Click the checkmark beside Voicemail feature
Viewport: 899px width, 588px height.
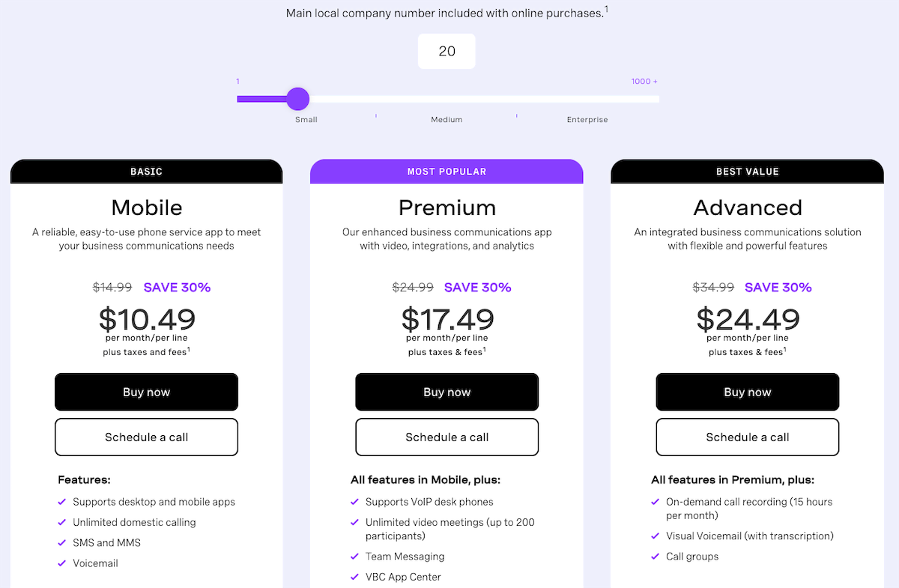click(61, 563)
